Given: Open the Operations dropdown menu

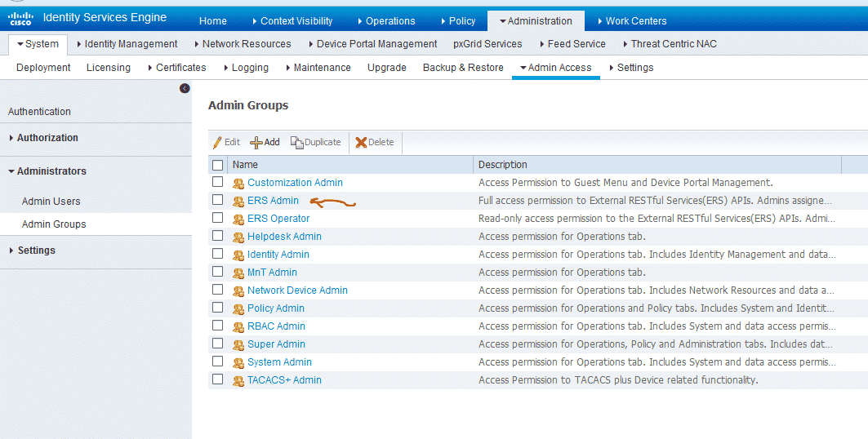Looking at the screenshot, I should (x=386, y=21).
